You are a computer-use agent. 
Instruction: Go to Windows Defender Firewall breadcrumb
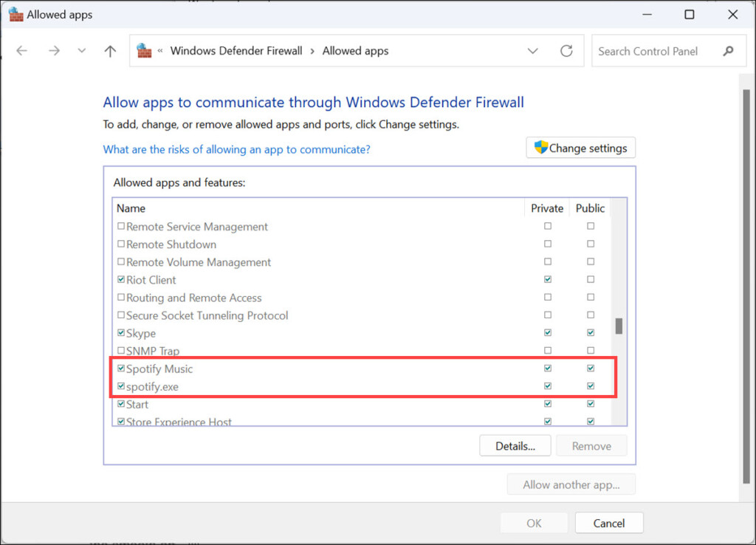pos(236,51)
